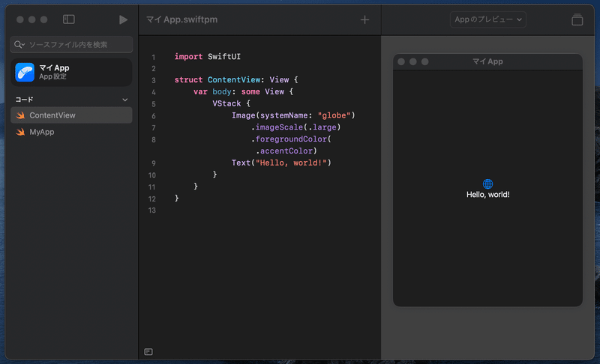Click SwiftUI on line 1
The width and height of the screenshot is (600, 364).
click(224, 56)
